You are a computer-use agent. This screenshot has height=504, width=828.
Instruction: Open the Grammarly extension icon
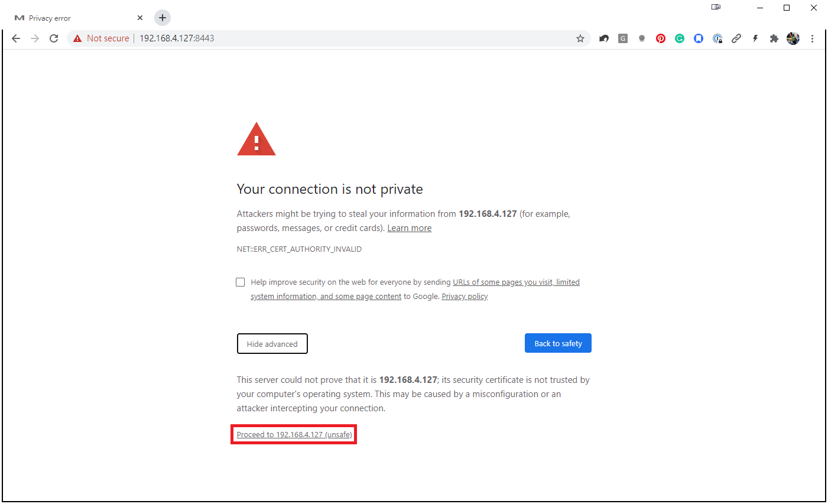click(x=680, y=38)
